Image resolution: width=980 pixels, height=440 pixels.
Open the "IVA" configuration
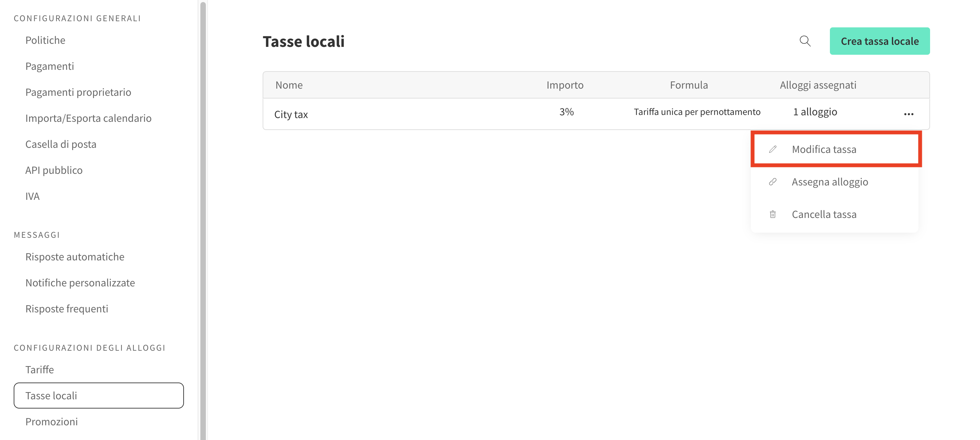click(32, 196)
